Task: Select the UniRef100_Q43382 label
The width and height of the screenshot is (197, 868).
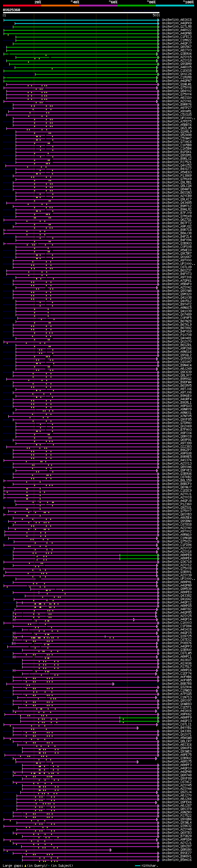Action: pyautogui.click(x=176, y=595)
